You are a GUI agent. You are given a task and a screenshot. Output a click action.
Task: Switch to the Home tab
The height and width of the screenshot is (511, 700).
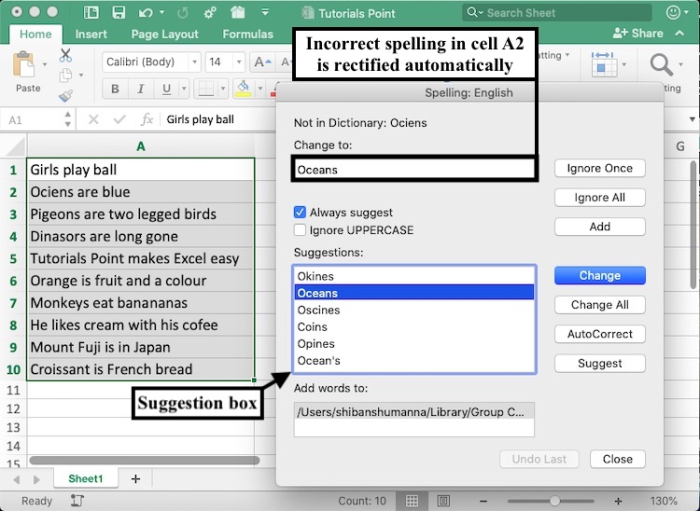[36, 34]
